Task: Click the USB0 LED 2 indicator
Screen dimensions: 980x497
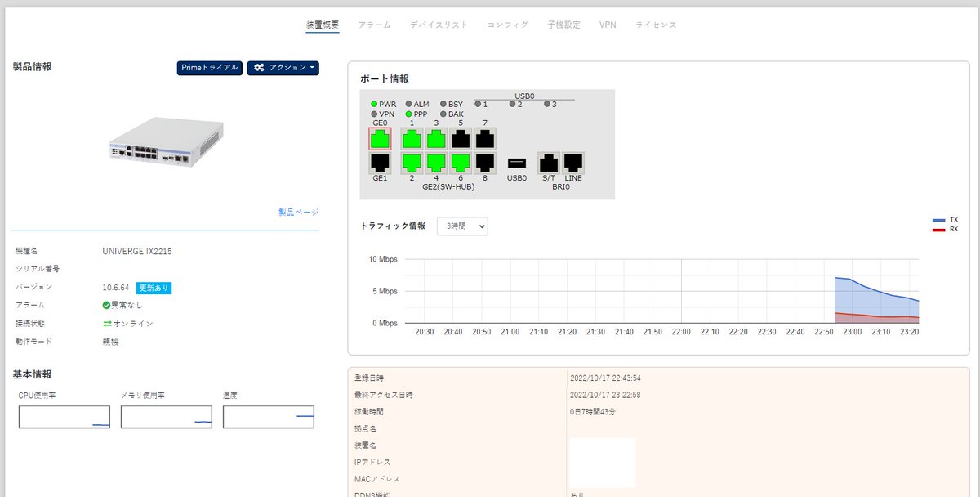Action: coord(512,104)
